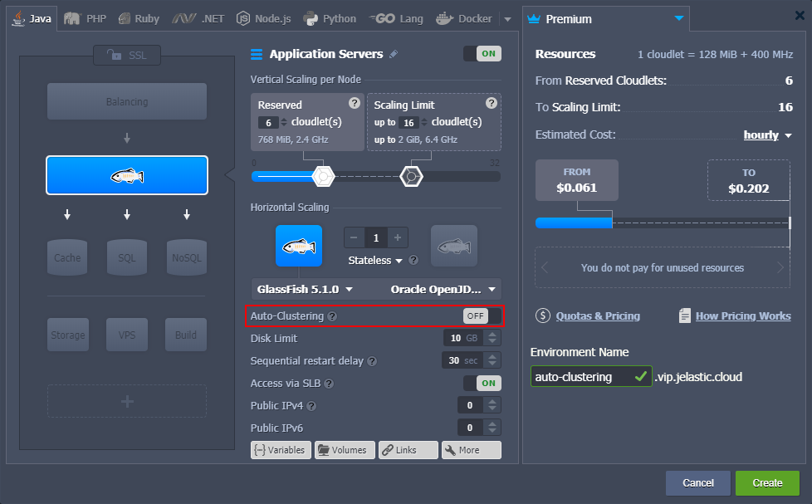
Task: Turn off the Application Servers toggle
Action: pos(482,53)
